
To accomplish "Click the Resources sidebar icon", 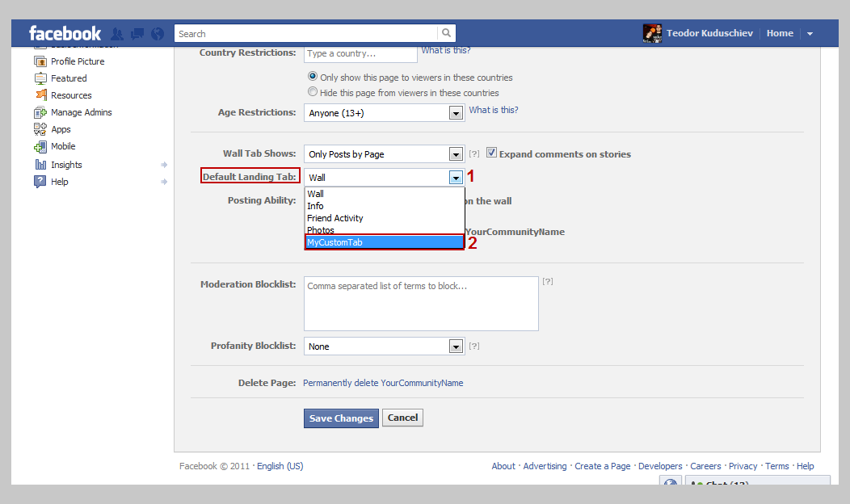I will [x=40, y=95].
